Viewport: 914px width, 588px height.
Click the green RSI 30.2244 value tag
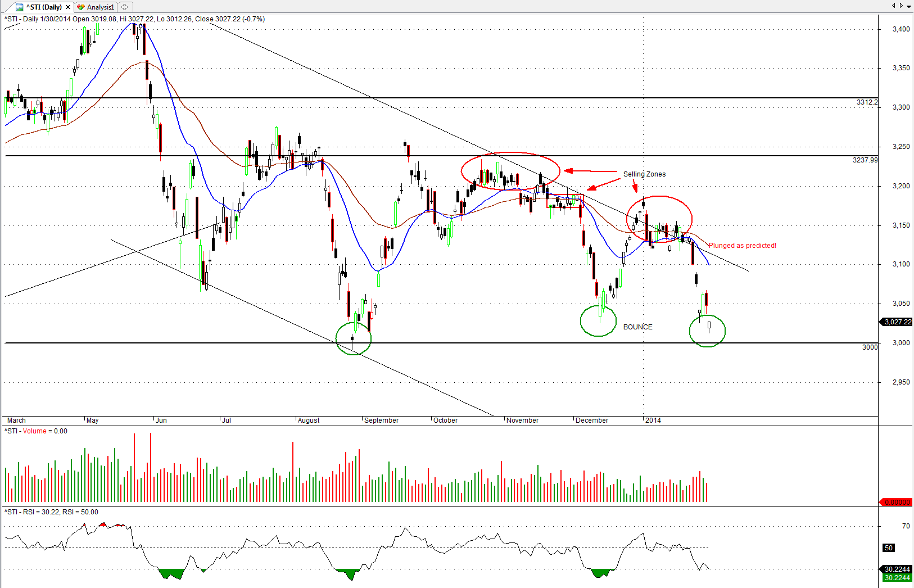click(x=897, y=578)
